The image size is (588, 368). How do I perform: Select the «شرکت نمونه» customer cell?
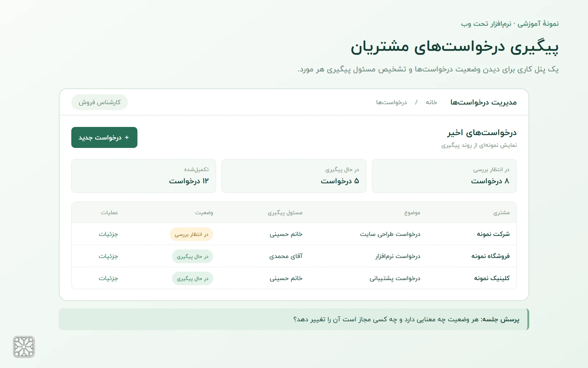coord(494,234)
